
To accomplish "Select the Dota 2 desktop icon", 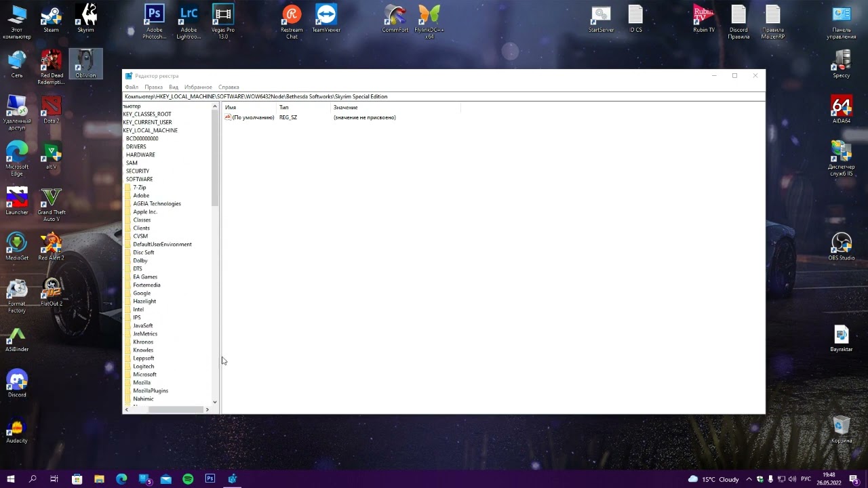I will (x=51, y=110).
